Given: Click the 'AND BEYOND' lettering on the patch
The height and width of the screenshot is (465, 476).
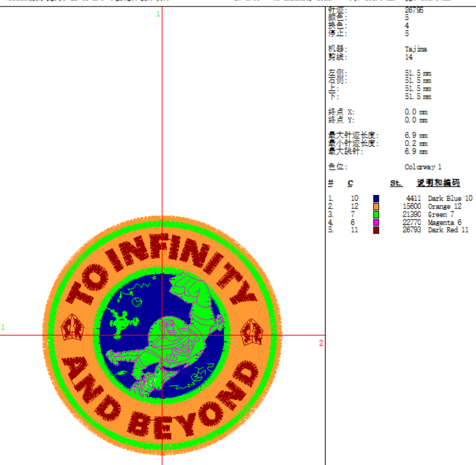Looking at the screenshot, I should click(x=161, y=398).
